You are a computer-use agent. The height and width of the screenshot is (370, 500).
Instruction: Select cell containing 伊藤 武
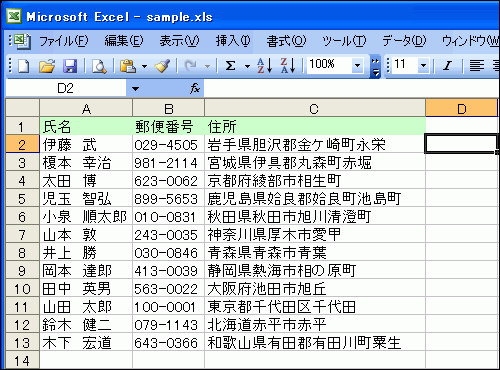click(86, 145)
